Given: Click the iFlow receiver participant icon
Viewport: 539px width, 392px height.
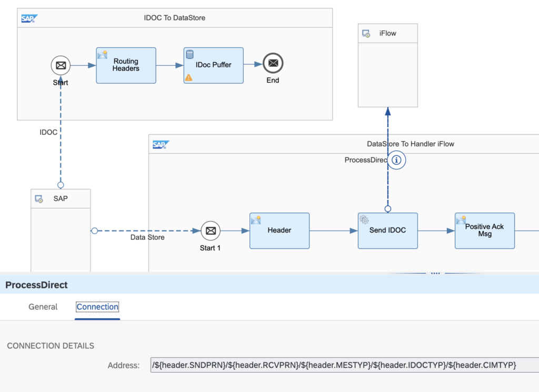Looking at the screenshot, I should click(x=366, y=34).
